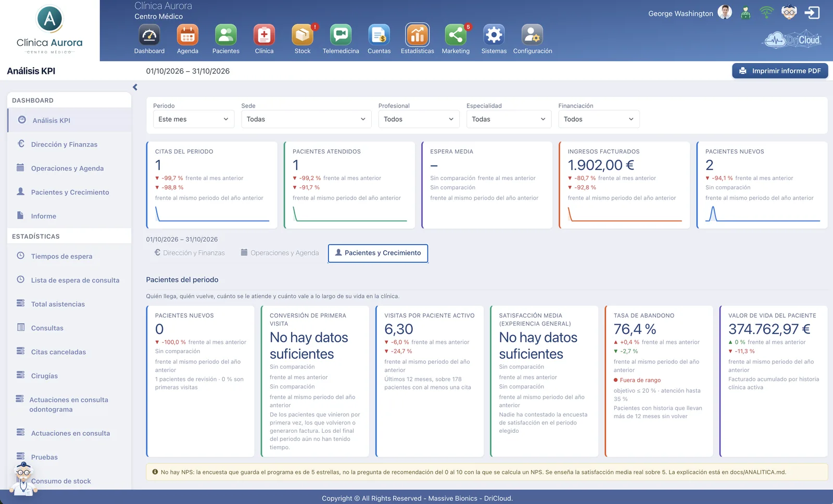This screenshot has width=833, height=504.
Task: Open the Informe sidebar item
Action: 69,216
